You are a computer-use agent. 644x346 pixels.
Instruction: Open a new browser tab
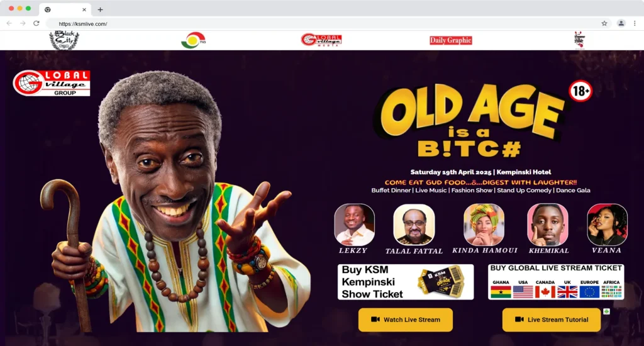click(x=100, y=9)
